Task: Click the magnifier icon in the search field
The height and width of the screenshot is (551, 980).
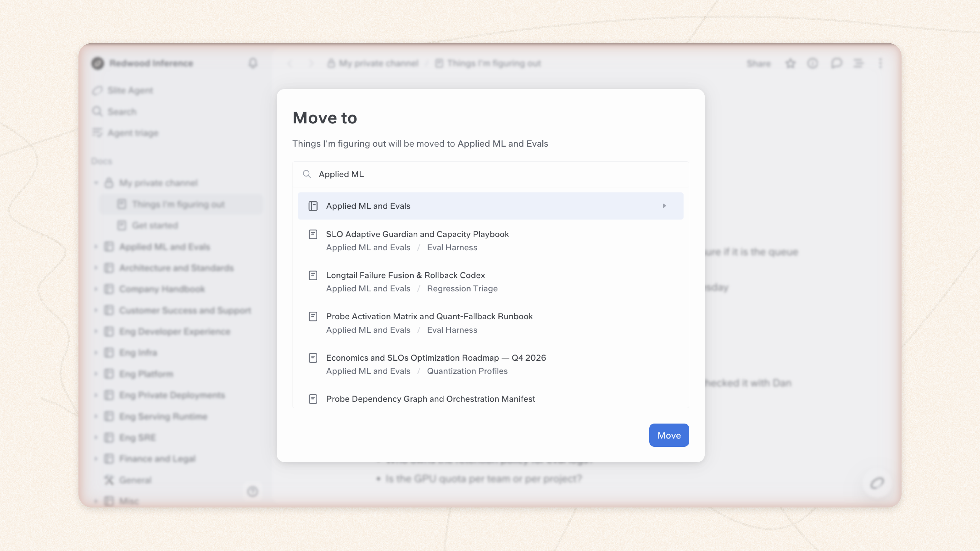Action: (x=307, y=174)
